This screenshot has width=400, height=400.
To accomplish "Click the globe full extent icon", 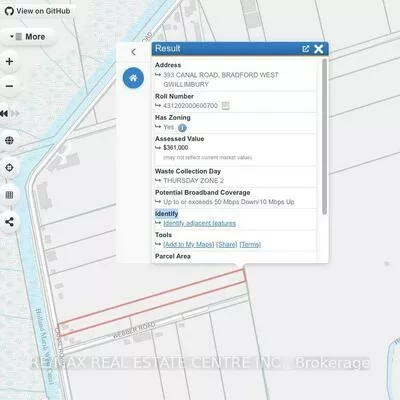I will point(10,140).
